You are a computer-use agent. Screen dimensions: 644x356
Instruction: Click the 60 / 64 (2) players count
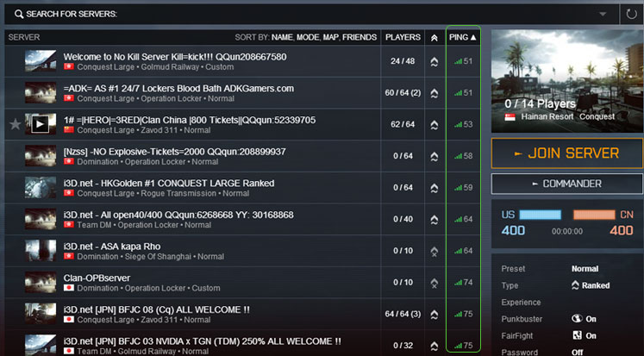(x=403, y=93)
